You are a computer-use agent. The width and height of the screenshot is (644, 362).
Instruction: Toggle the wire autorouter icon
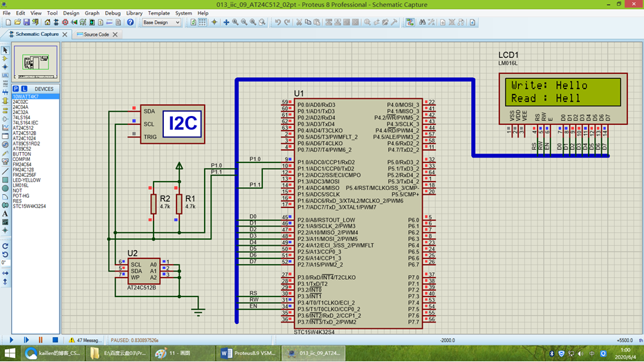[x=410, y=23]
